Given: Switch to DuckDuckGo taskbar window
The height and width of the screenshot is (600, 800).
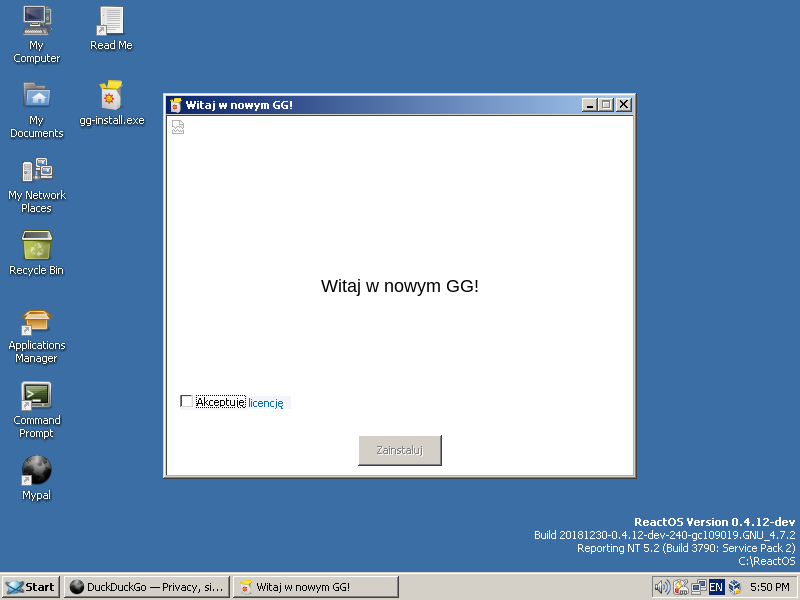Looking at the screenshot, I should [147, 587].
